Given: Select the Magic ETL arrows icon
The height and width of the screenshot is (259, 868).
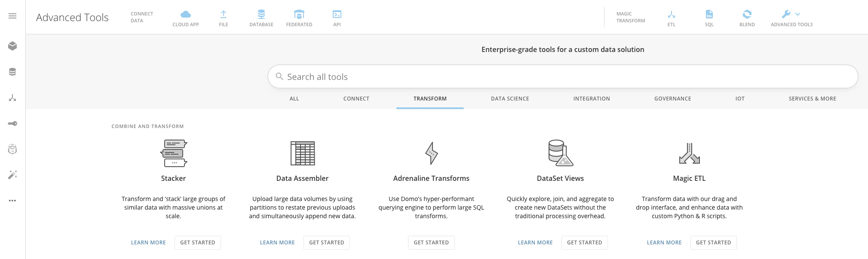Looking at the screenshot, I should point(690,153).
